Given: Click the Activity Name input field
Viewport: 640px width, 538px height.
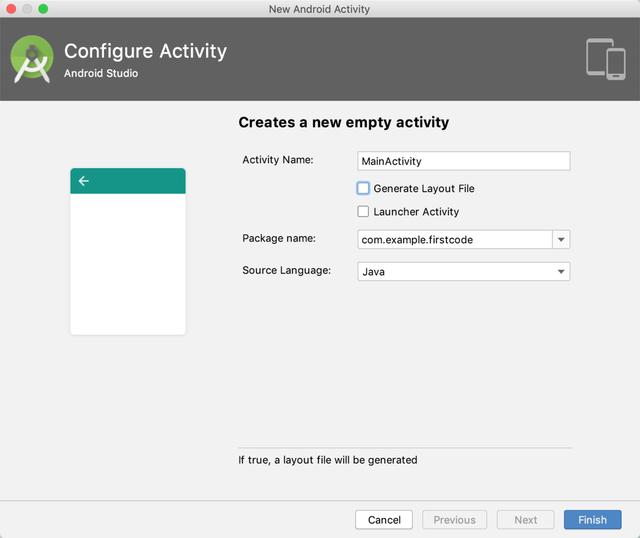Looking at the screenshot, I should point(464,161).
